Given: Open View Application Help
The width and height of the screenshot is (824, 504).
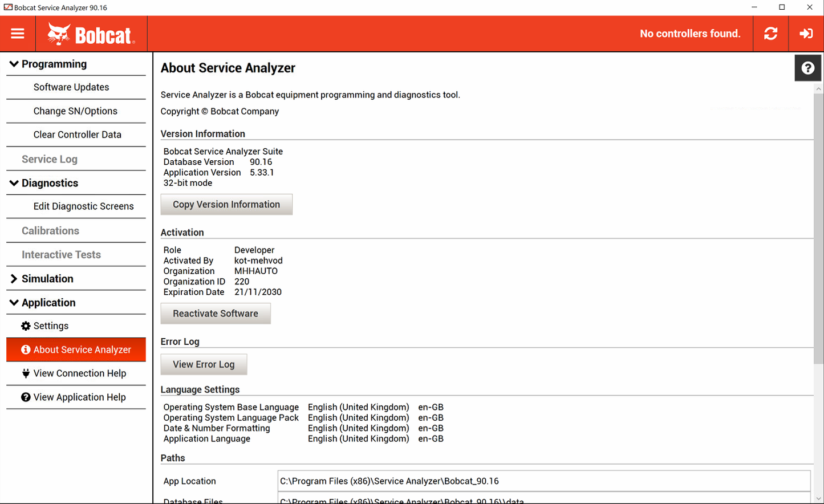Looking at the screenshot, I should [x=76, y=397].
